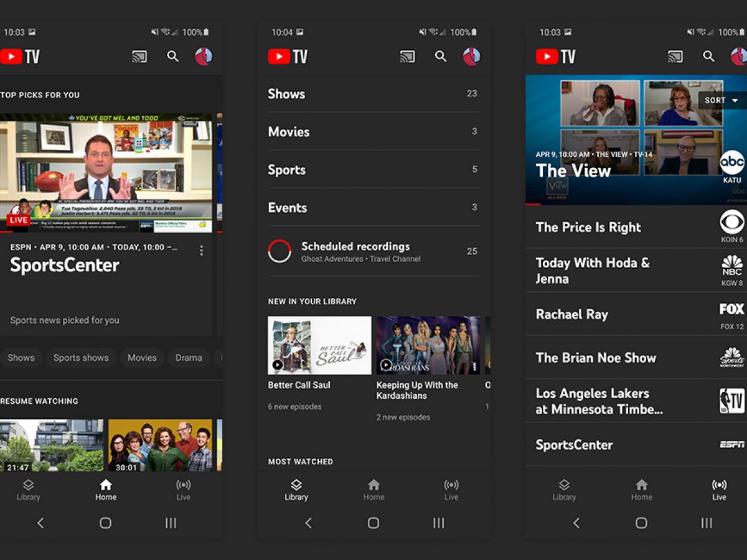747x560 pixels.
Task: Choose the Drama filter chip
Action: pos(188,358)
